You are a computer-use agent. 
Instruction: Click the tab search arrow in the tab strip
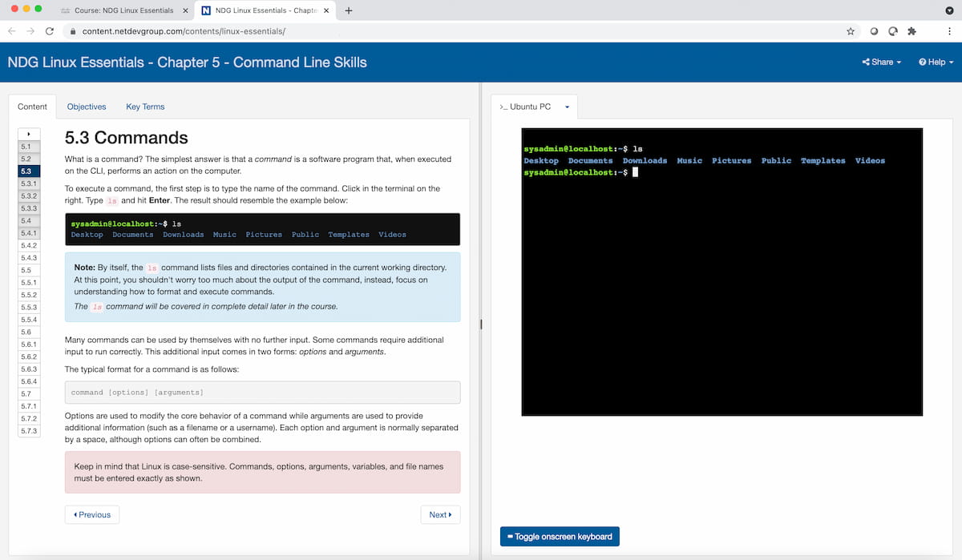[x=950, y=10]
